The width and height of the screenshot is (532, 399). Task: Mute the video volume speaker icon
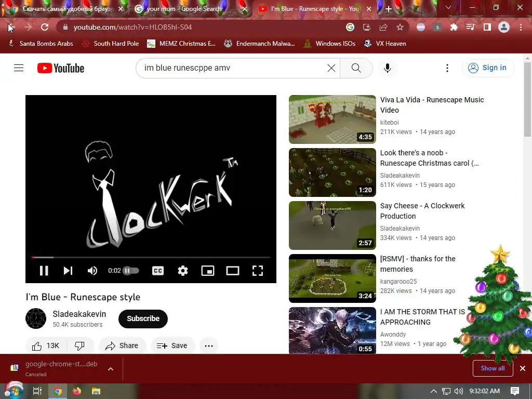click(92, 271)
